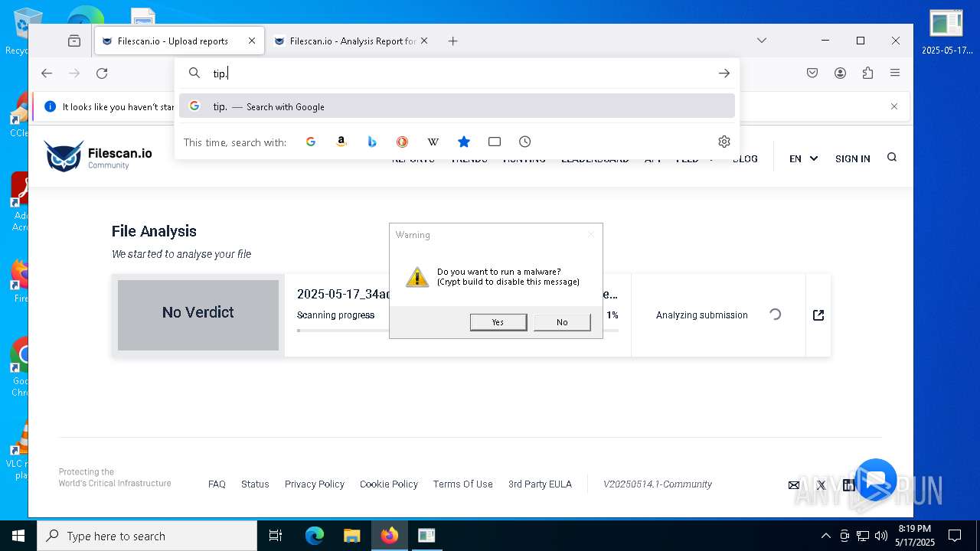980x551 pixels.
Task: Launch Microsoft Edge from taskbar
Action: pyautogui.click(x=315, y=536)
